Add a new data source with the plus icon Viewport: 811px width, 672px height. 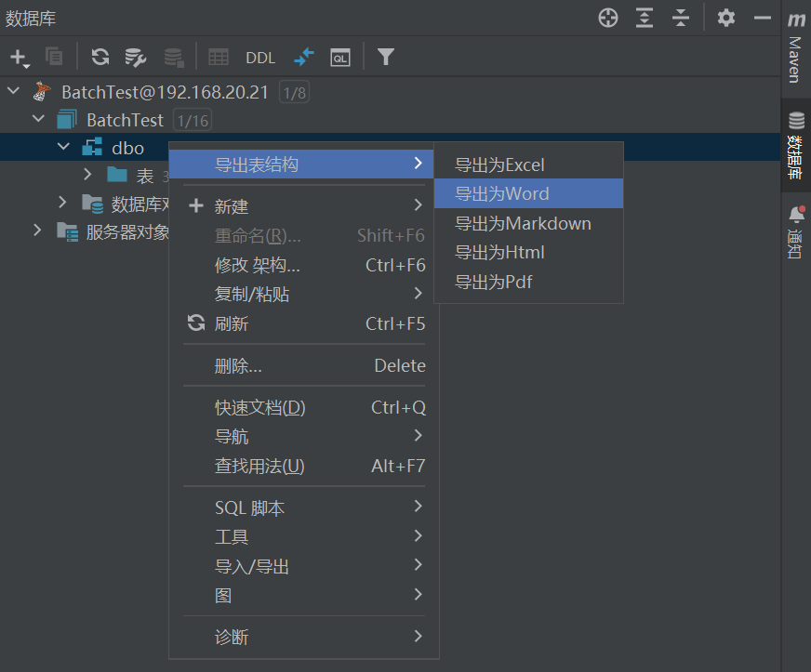click(x=20, y=57)
